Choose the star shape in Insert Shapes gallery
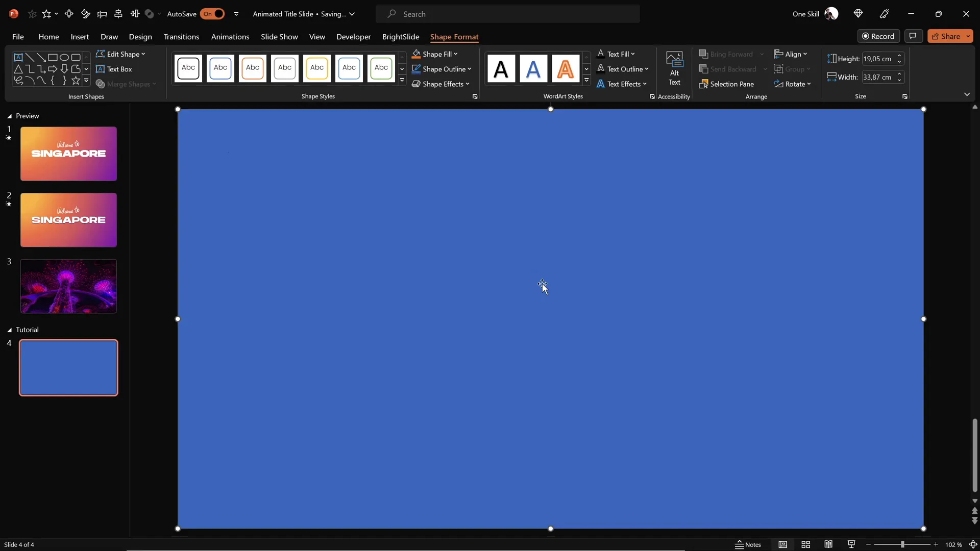Viewport: 980px width, 551px height. [75, 80]
